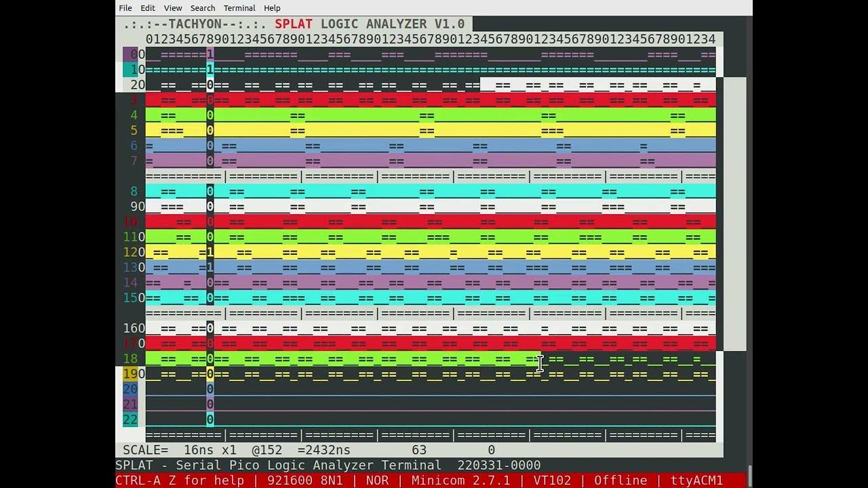Image resolution: width=868 pixels, height=488 pixels.
Task: Click the SPLAT LOGIC ANALYZER V1.0 title
Action: pyautogui.click(x=370, y=24)
